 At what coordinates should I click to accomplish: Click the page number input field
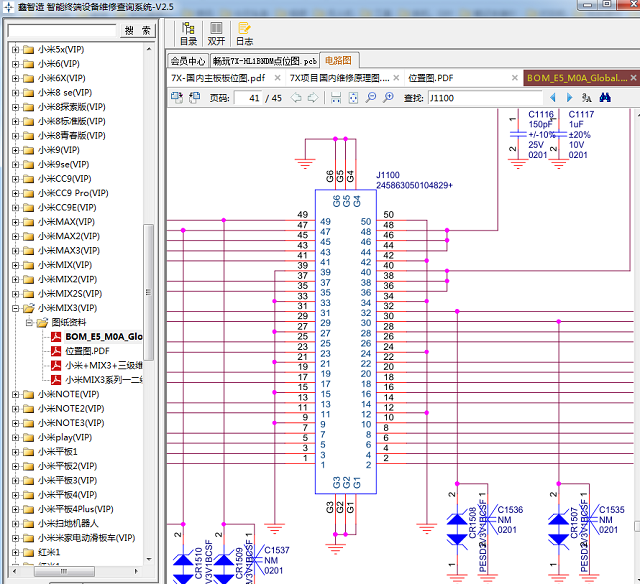[249, 98]
